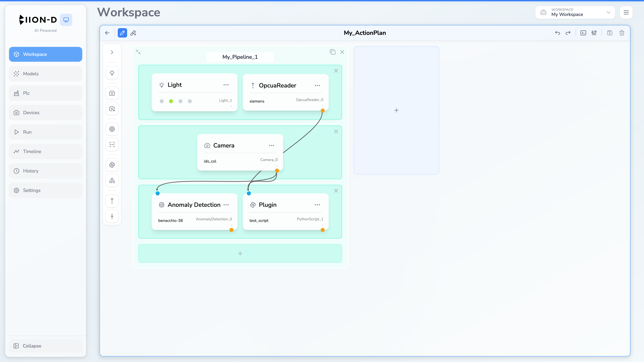This screenshot has width=644, height=362.
Task: Open History in the sidebar
Action: click(46, 171)
